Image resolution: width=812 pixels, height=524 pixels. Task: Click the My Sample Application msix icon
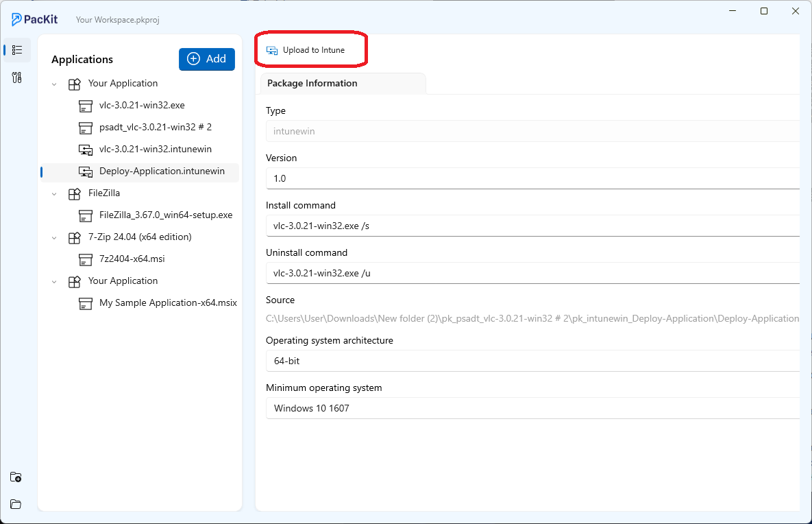(86, 303)
